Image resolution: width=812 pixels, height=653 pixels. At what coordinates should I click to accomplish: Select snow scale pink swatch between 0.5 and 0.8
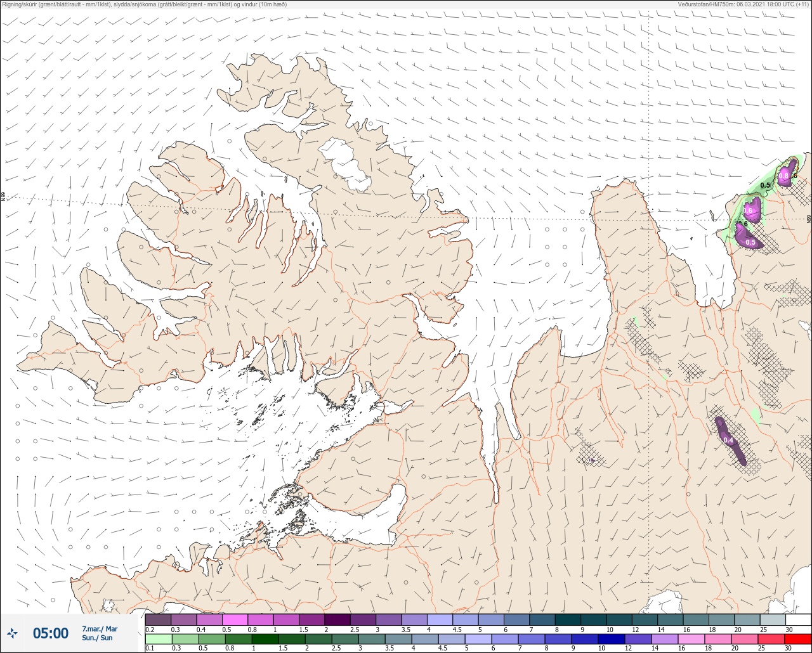click(235, 619)
